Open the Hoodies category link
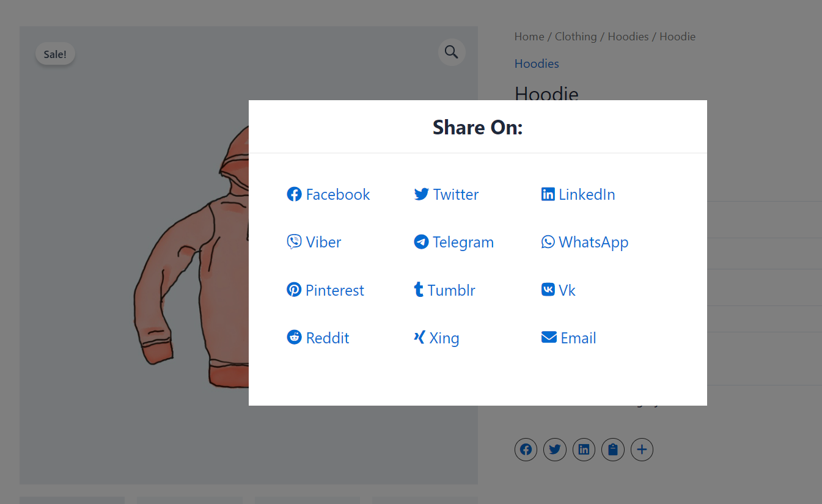Viewport: 822px width, 504px height. point(537,64)
